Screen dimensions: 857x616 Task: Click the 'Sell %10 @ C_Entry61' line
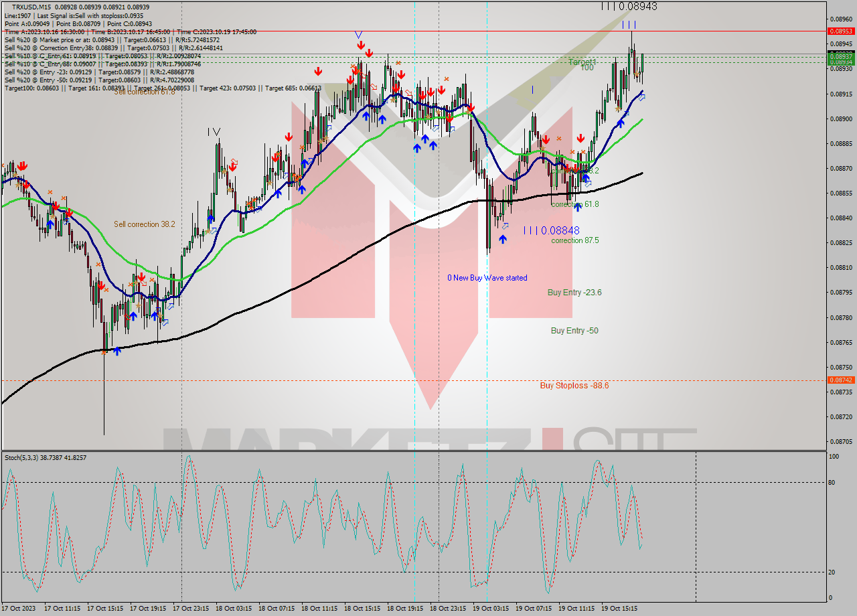coord(102,56)
